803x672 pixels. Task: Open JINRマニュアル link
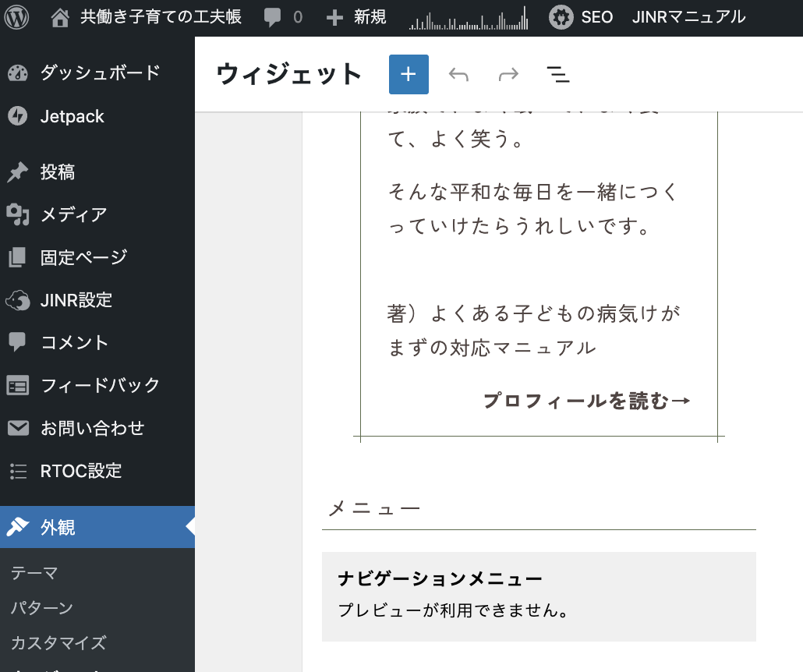pyautogui.click(x=688, y=17)
